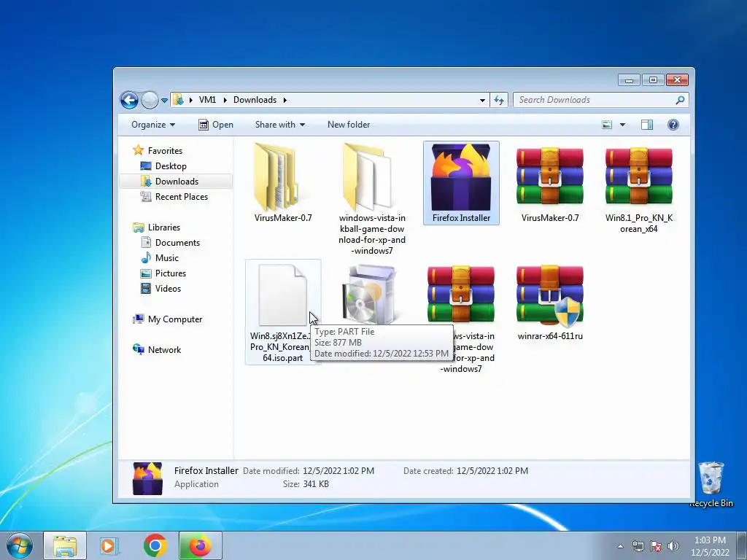Open the view options dropdown arrow

pyautogui.click(x=622, y=125)
